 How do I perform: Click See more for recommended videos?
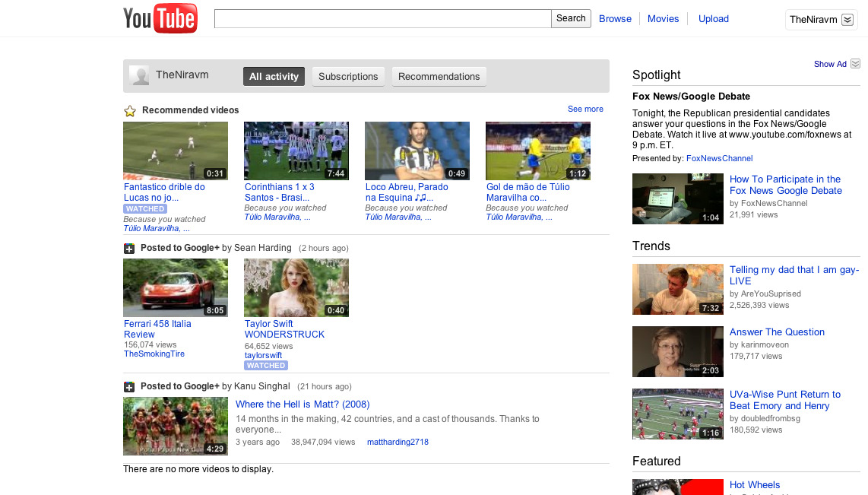pyautogui.click(x=585, y=109)
